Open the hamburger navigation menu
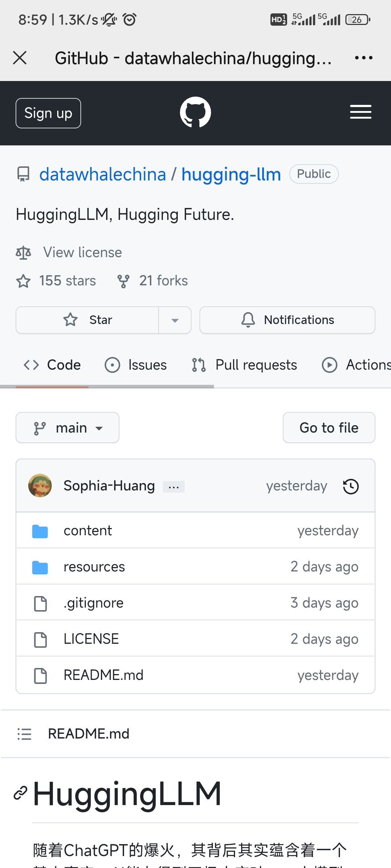The image size is (391, 868). click(361, 112)
